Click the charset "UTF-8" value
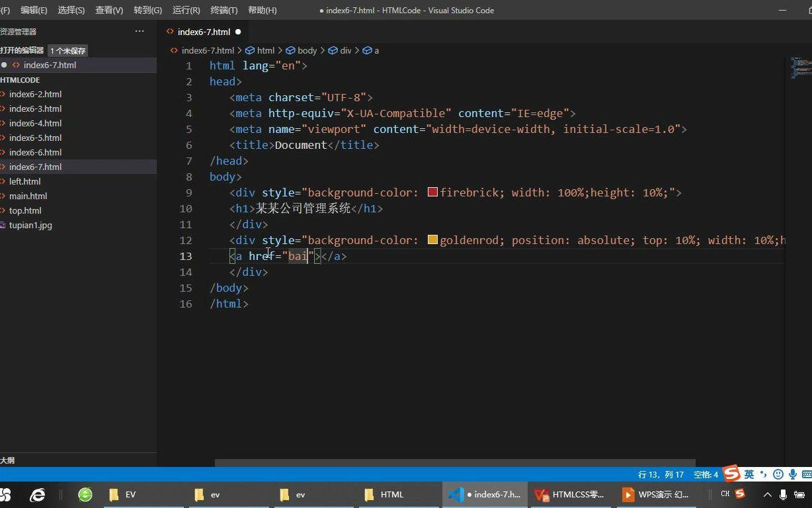This screenshot has width=812, height=508. (x=343, y=97)
